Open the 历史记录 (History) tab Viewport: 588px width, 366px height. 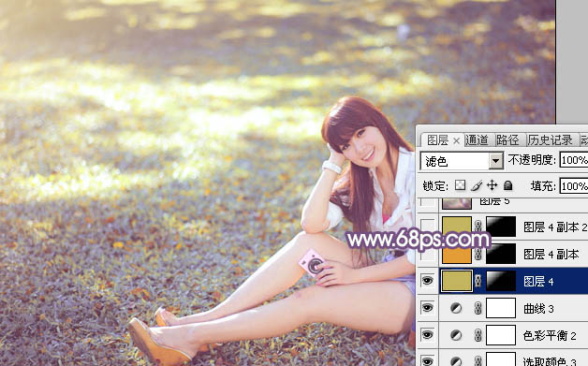click(x=551, y=140)
